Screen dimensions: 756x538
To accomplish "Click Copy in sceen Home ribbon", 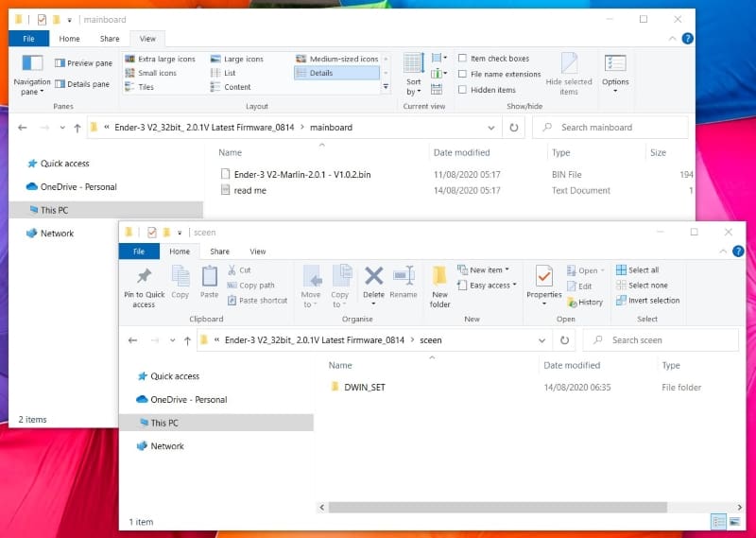I will point(180,283).
